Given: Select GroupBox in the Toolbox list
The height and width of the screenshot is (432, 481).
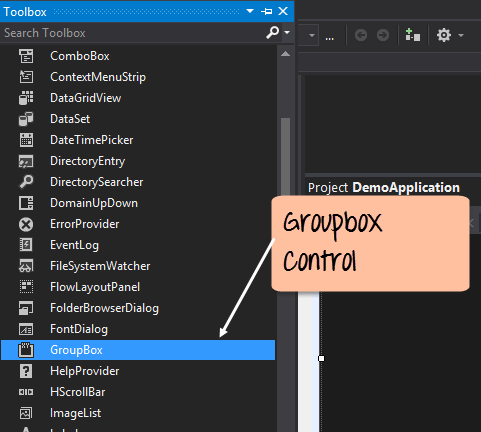Looking at the screenshot, I should point(138,350).
